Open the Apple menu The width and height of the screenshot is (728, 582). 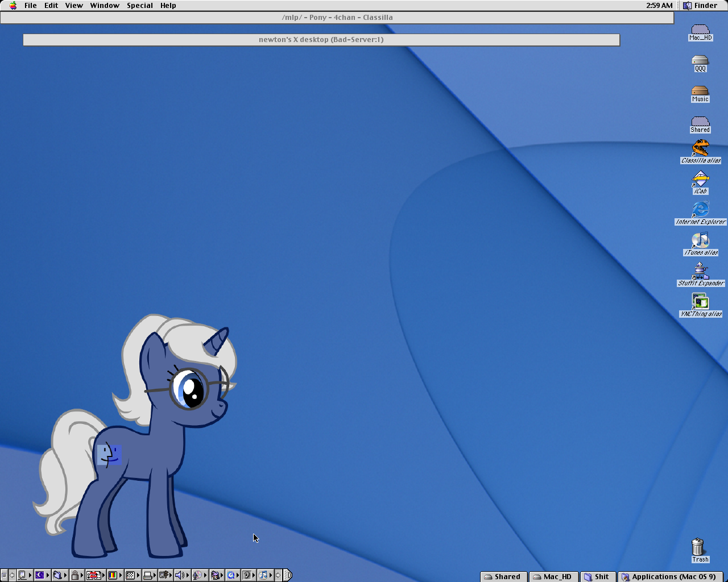click(13, 6)
